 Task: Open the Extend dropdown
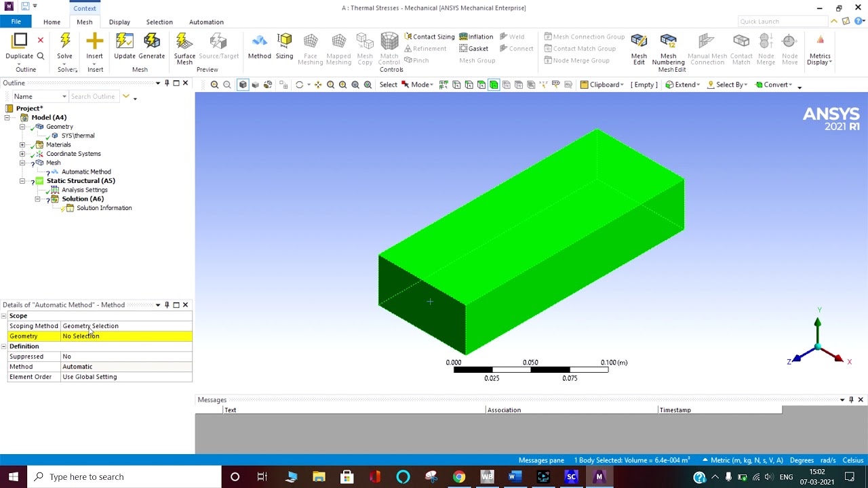click(x=682, y=85)
